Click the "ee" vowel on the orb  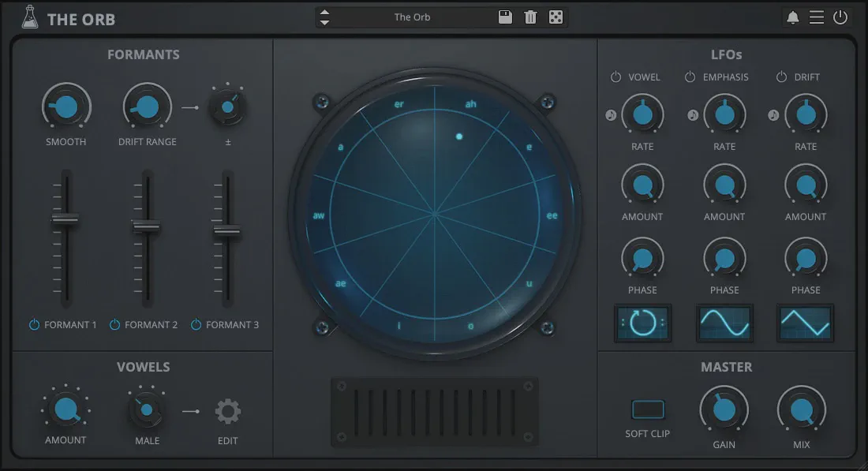pyautogui.click(x=552, y=215)
